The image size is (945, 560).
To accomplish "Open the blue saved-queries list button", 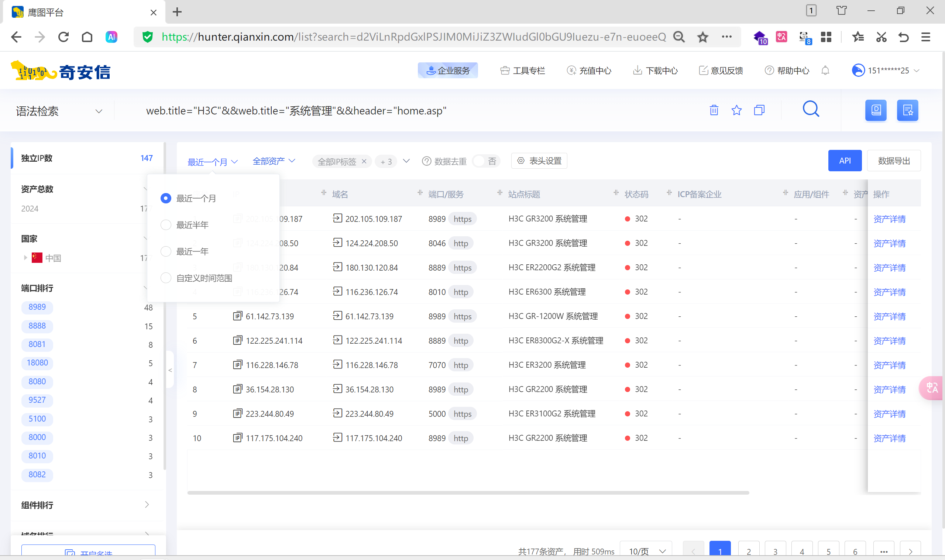I will [907, 111].
